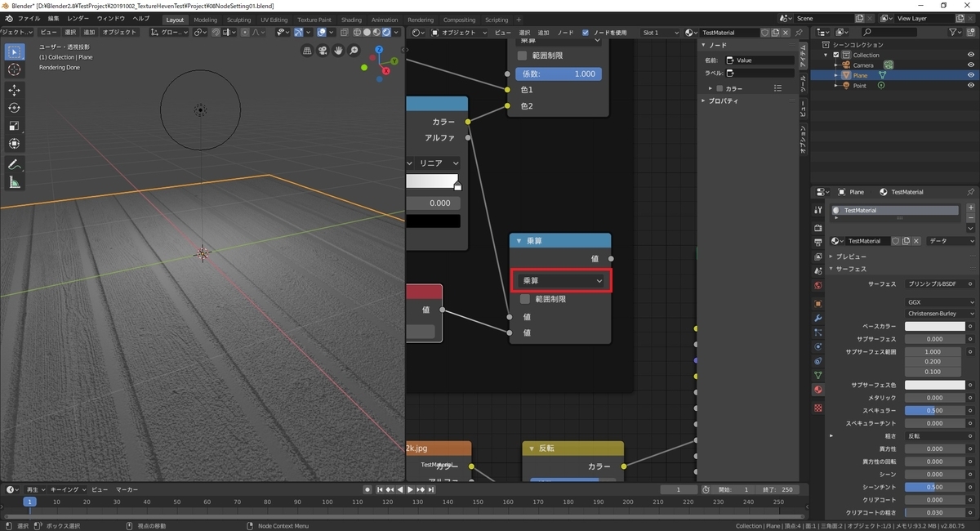
Task: Click the ベースカラー color swatch
Action: (934, 326)
